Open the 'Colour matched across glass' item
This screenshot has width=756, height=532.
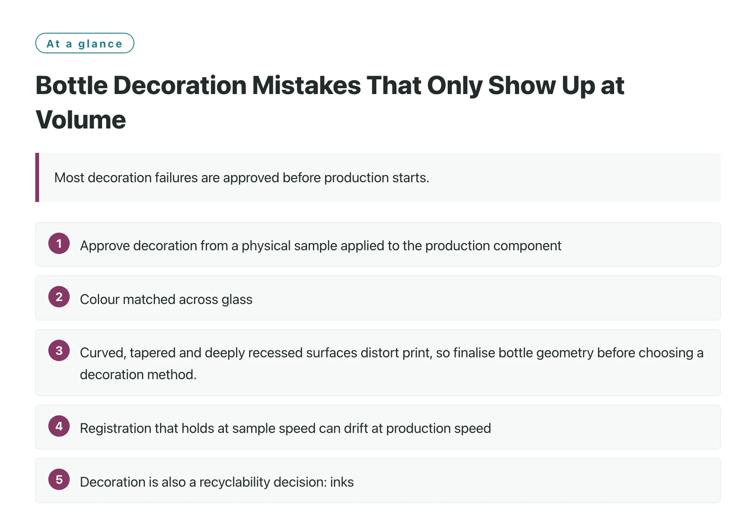tap(378, 298)
